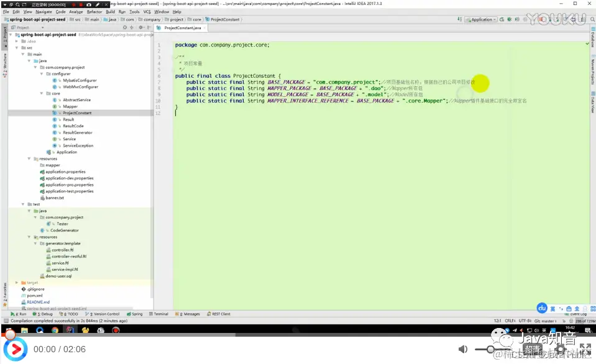This screenshot has height=364, width=596.
Task: Click the video progress bar scrubber handle
Action: pos(10,334)
